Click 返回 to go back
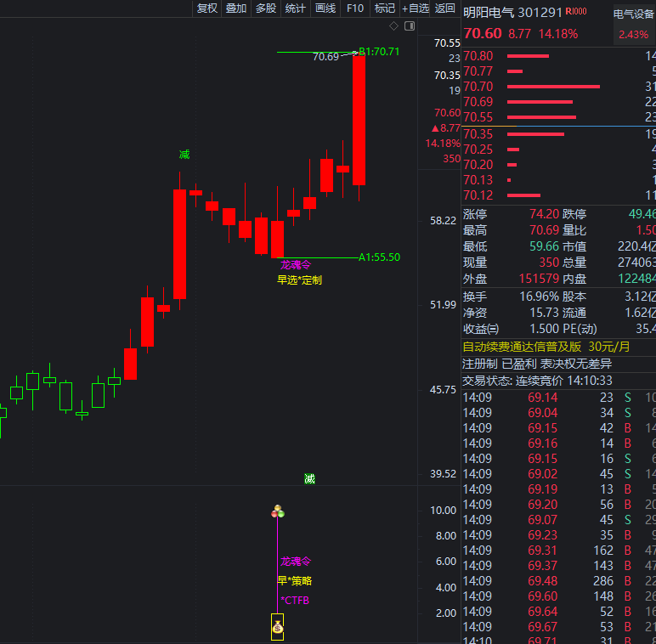The height and width of the screenshot is (644, 656). (x=445, y=8)
